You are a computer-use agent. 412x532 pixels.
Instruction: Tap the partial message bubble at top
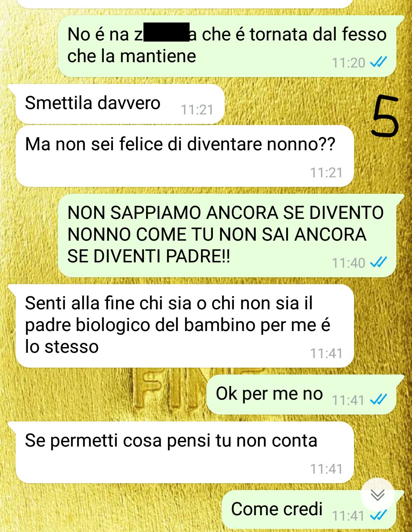click(185, 4)
